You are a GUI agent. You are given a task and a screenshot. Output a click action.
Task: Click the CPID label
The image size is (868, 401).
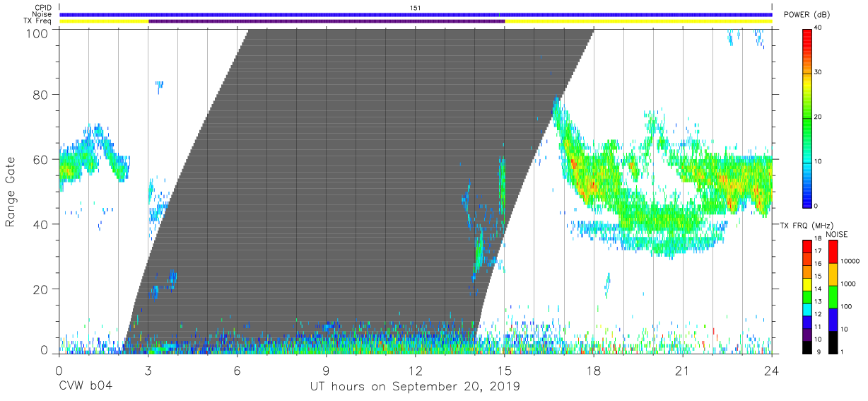click(x=43, y=8)
